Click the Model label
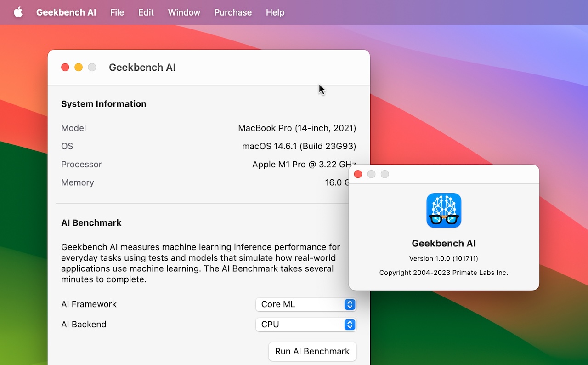The width and height of the screenshot is (588, 365). point(73,128)
